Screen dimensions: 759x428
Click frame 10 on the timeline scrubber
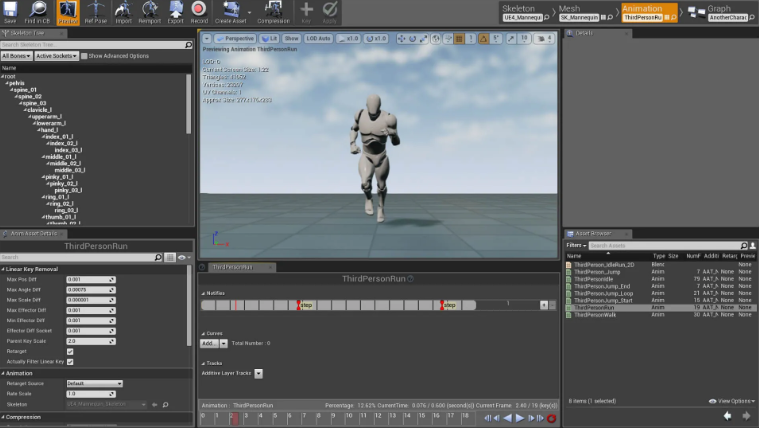pyautogui.click(x=349, y=416)
